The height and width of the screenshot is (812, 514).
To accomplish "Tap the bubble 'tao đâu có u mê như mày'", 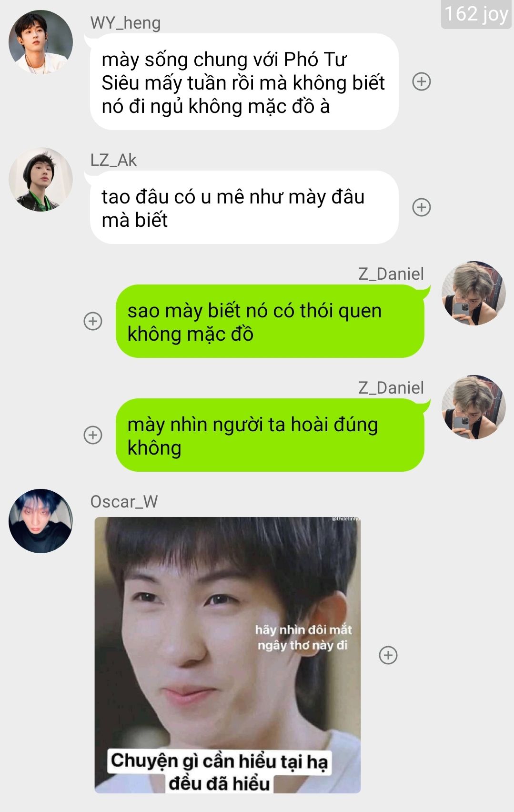I will tap(244, 208).
